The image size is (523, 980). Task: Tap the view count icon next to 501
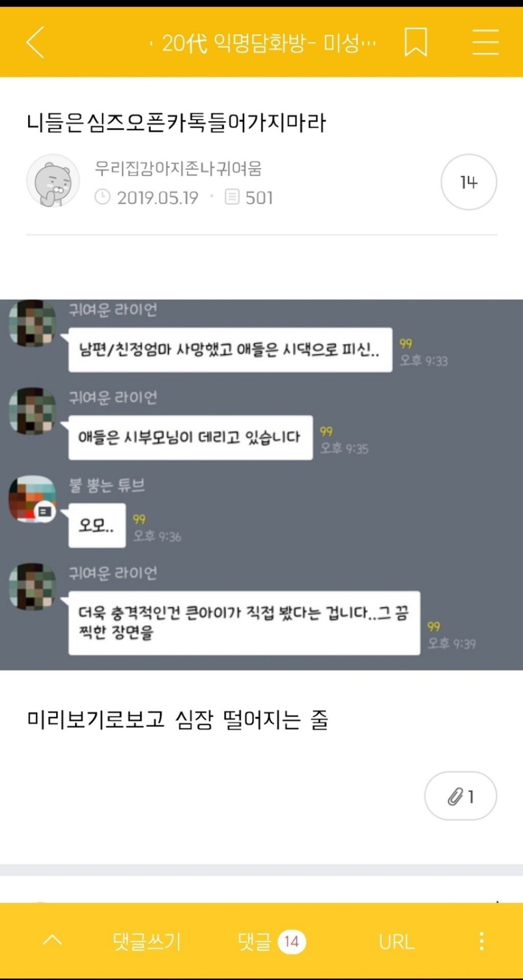(x=232, y=197)
